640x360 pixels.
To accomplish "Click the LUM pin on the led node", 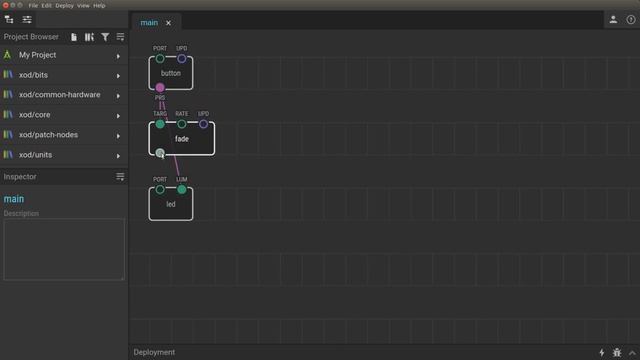I will 182,189.
